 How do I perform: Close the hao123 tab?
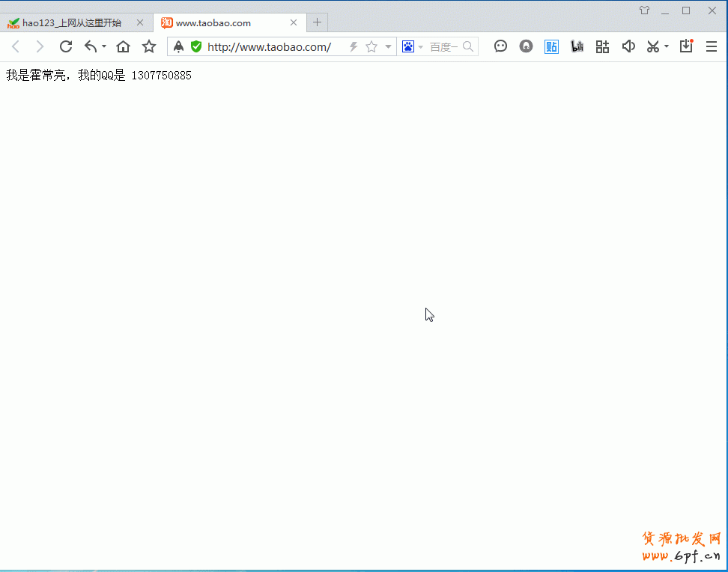[140, 22]
